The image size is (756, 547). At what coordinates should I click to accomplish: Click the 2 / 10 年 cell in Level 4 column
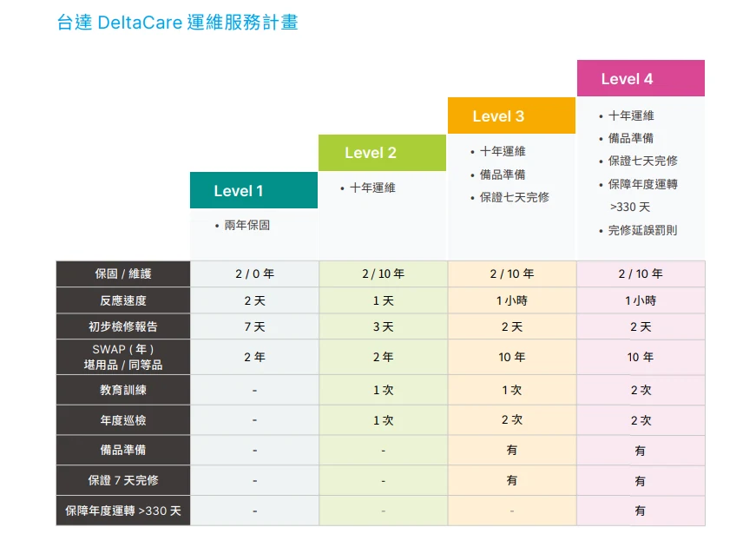641,274
